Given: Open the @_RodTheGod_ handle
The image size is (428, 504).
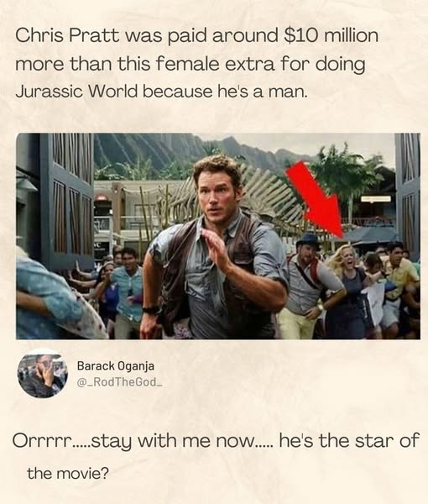Looking at the screenshot, I should (x=120, y=382).
